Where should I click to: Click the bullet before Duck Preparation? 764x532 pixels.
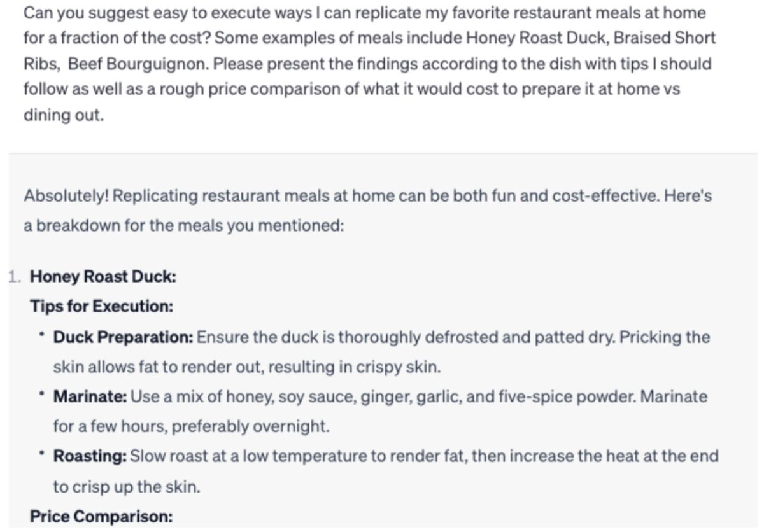coord(41,334)
